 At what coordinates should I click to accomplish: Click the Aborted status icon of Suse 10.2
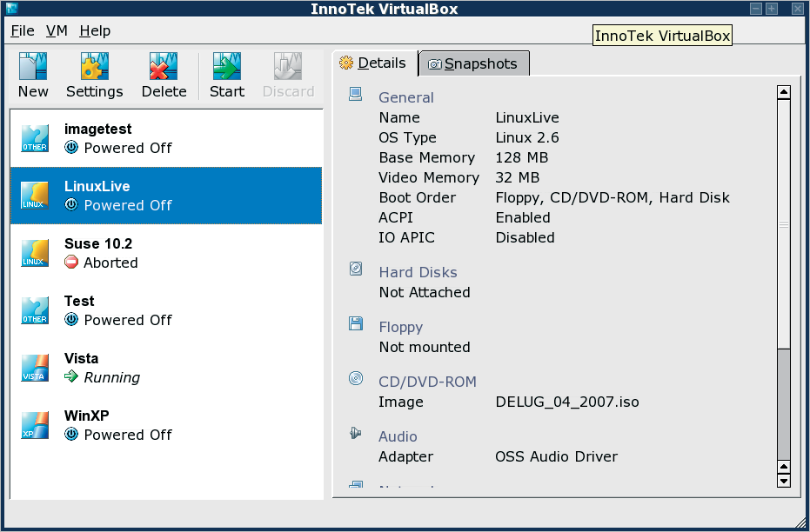point(71,263)
